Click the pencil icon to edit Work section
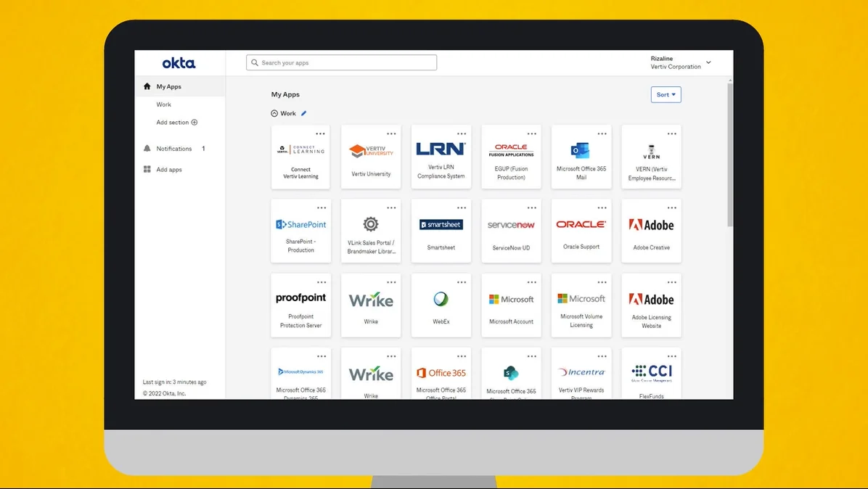This screenshot has width=868, height=489. coord(303,113)
